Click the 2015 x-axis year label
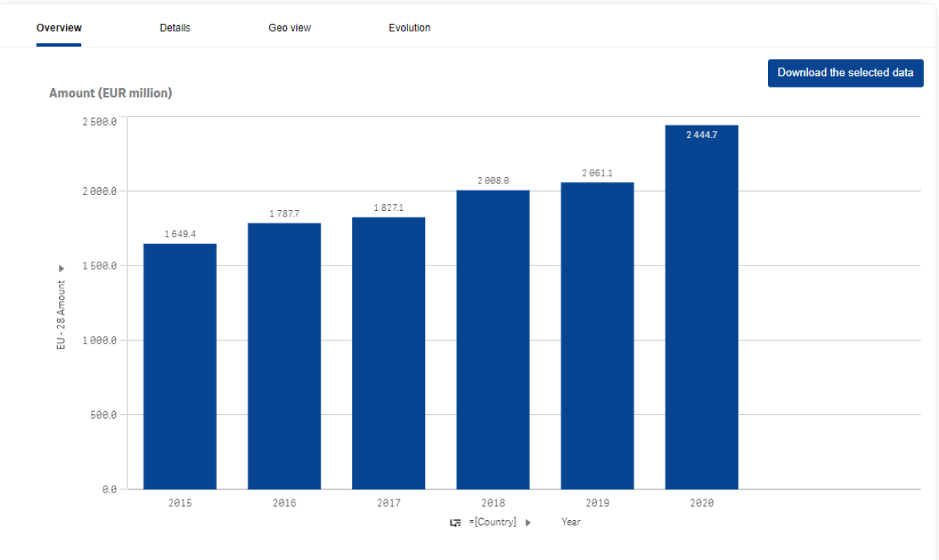939x560 pixels. (180, 503)
